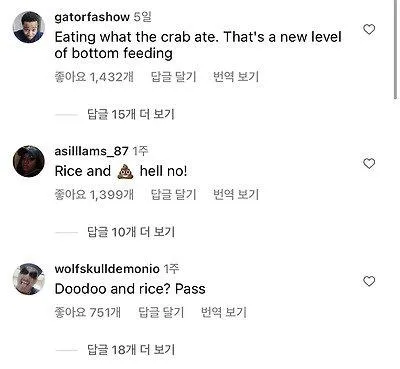Open gatorfashow username link
This screenshot has width=400, height=369.
92,17
